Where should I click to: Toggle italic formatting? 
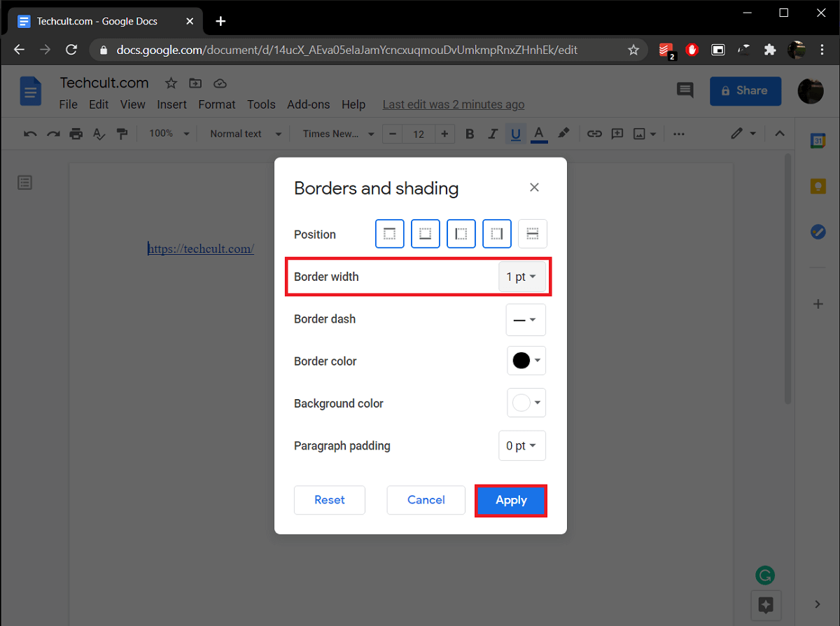pos(493,134)
